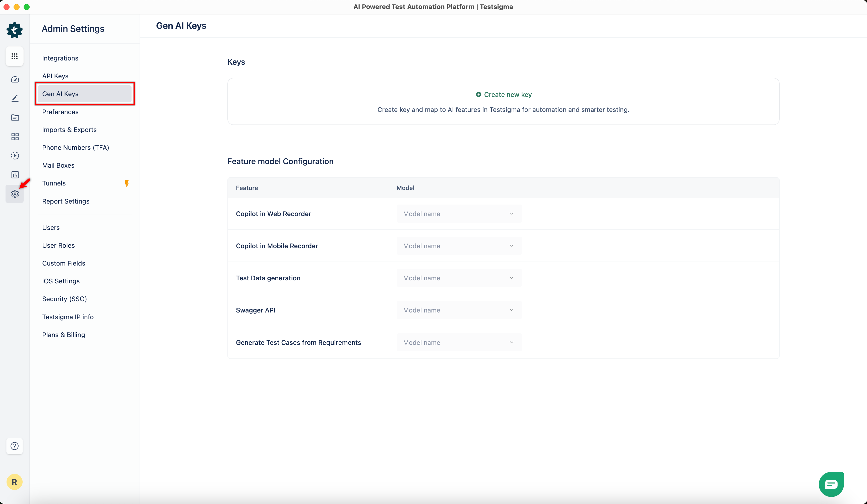This screenshot has height=504, width=867.
Task: Open the help question mark icon
Action: pyautogui.click(x=15, y=446)
